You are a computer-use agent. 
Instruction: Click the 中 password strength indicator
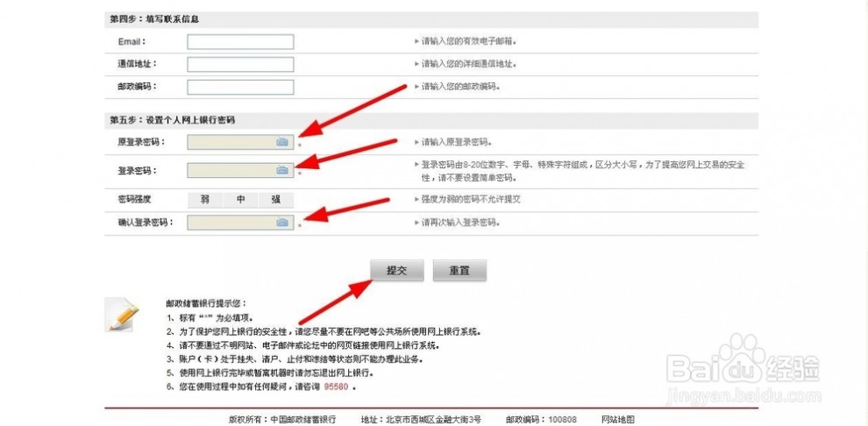240,199
